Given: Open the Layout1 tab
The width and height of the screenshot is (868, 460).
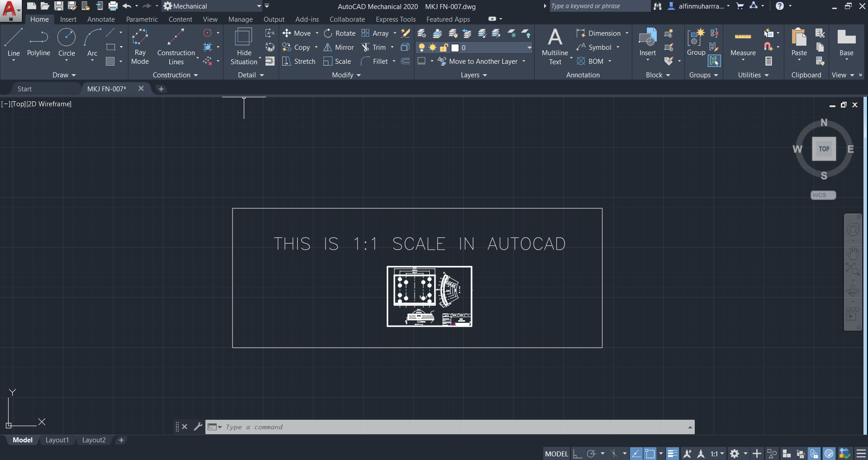Looking at the screenshot, I should pos(57,440).
